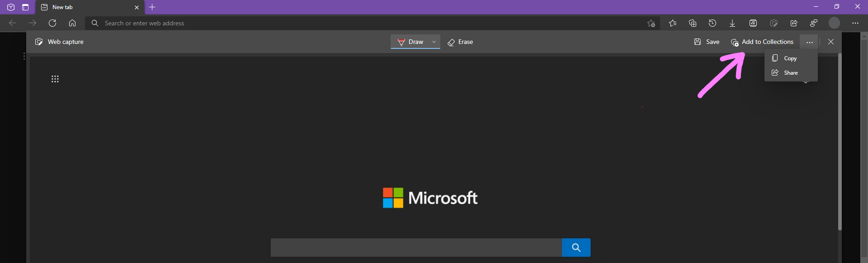This screenshot has height=263, width=868.
Task: Open the Math Solver toolbar icon
Action: pyautogui.click(x=753, y=23)
